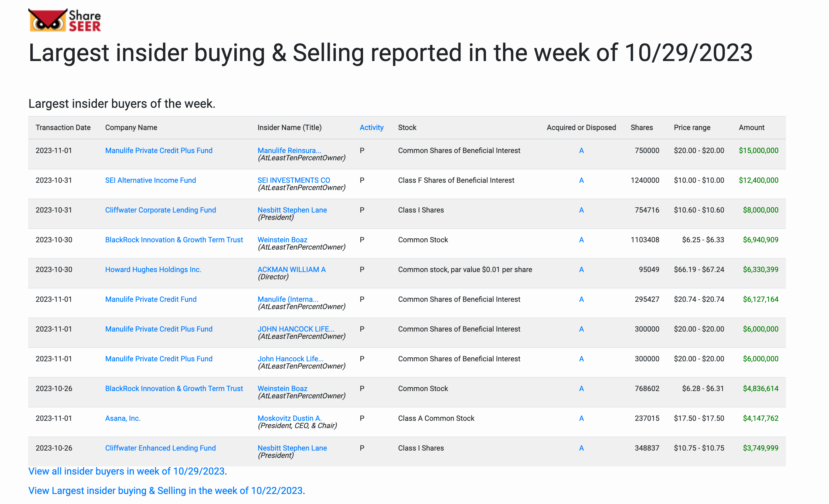
Task: Click the Company Name column header
Action: coord(131,128)
